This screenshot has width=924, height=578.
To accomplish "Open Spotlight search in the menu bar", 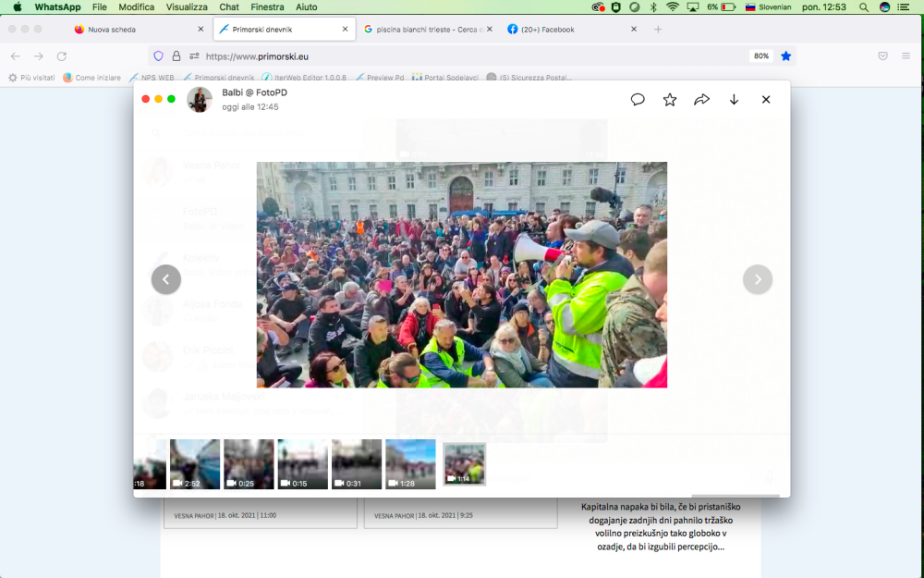I will [x=863, y=7].
